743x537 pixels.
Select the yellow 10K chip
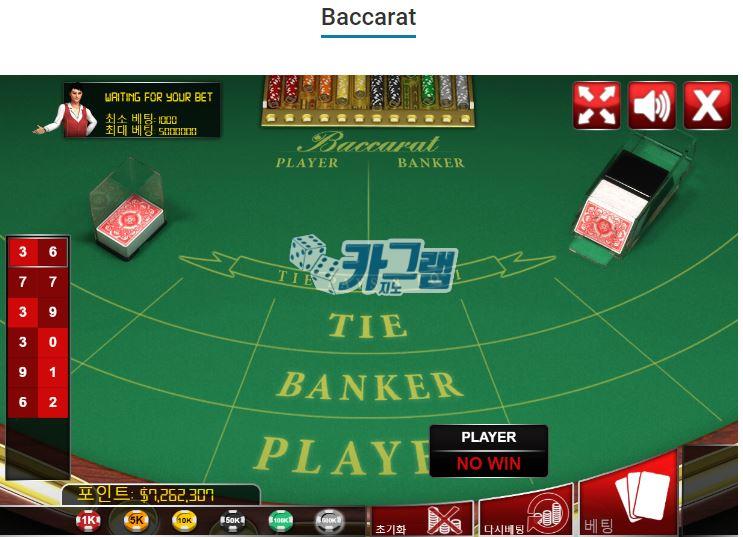pos(184,520)
